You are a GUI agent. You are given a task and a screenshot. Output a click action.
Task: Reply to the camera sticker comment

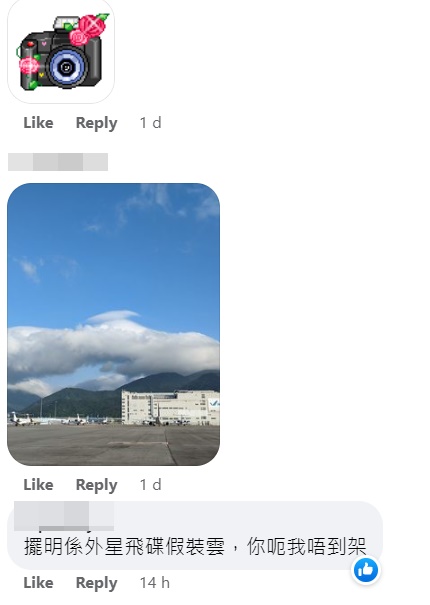[x=96, y=123]
